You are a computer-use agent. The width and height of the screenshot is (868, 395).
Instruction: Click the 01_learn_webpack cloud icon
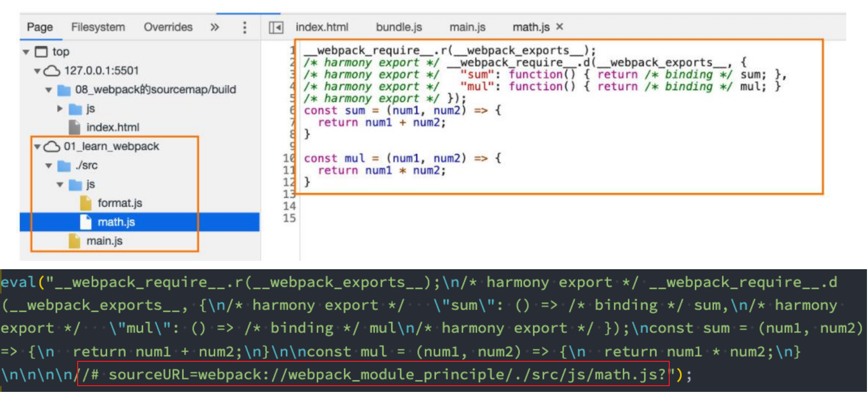(52, 147)
